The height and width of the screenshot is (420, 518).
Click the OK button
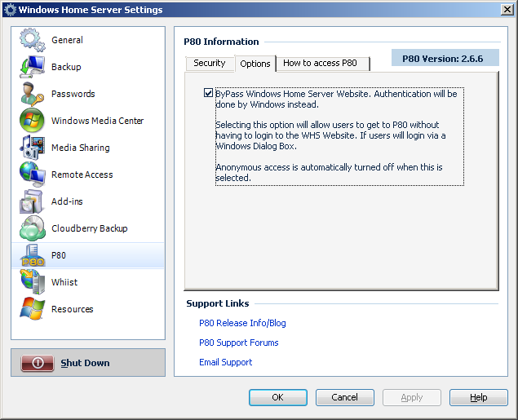pyautogui.click(x=278, y=397)
